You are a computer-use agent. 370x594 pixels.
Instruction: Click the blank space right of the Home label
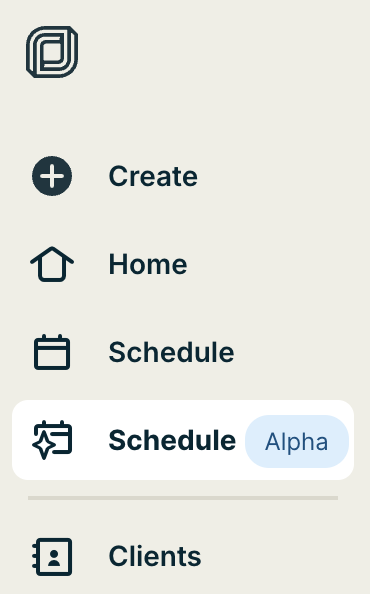click(x=275, y=264)
